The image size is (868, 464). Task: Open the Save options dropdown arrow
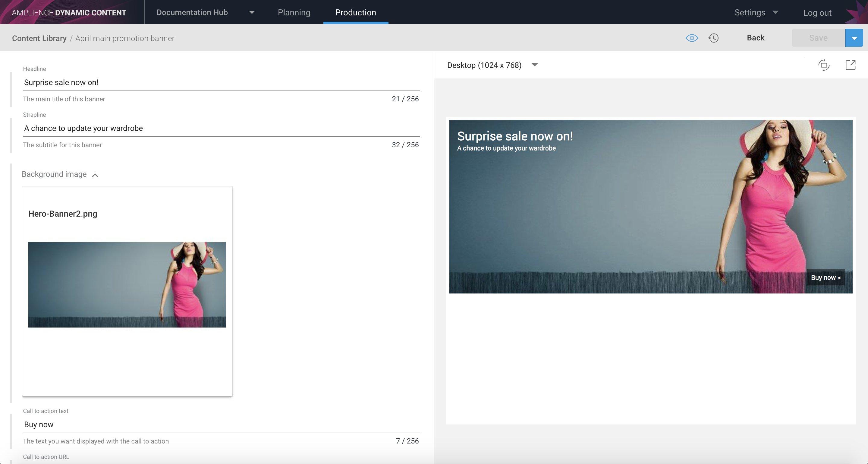[x=854, y=38]
